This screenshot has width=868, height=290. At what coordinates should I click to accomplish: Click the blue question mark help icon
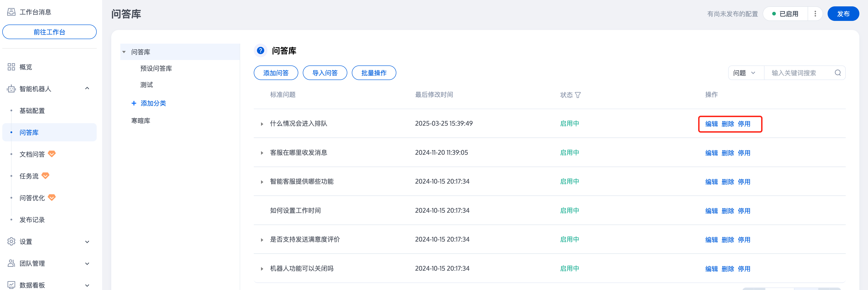(x=260, y=51)
